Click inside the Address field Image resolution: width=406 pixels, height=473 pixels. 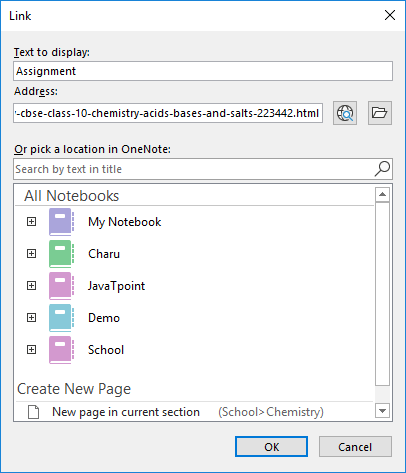pos(168,113)
